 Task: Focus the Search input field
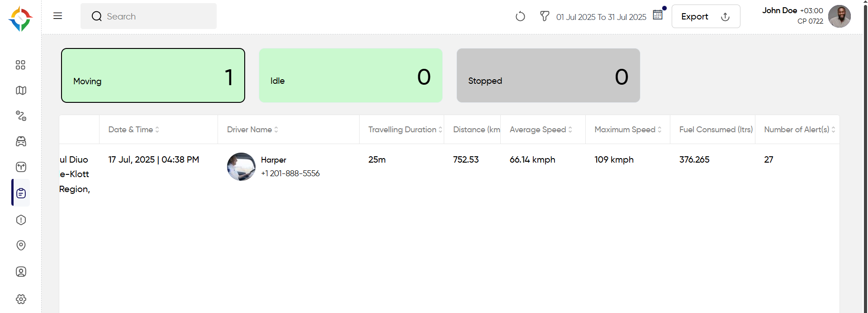pos(148,16)
